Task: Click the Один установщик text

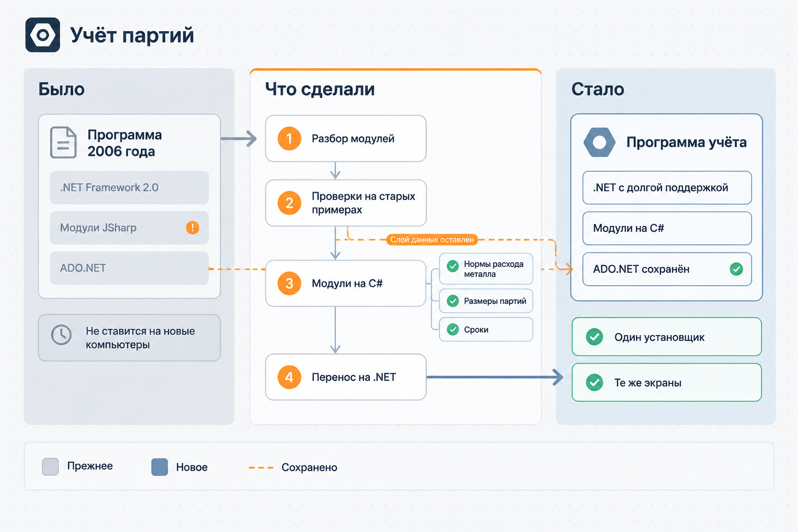Action: coord(659,337)
